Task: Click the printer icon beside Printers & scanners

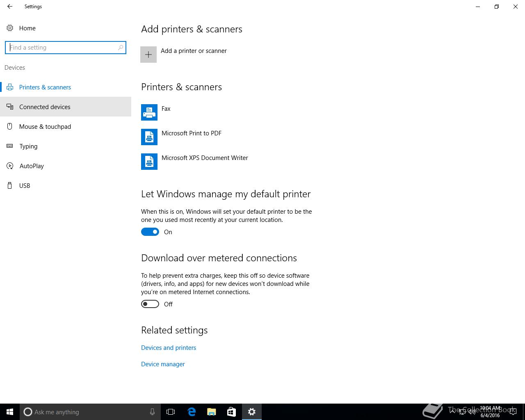Action: tap(10, 87)
